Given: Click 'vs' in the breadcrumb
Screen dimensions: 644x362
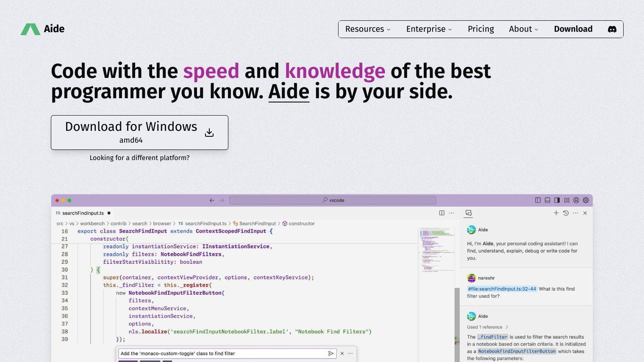Looking at the screenshot, I should (x=72, y=224).
